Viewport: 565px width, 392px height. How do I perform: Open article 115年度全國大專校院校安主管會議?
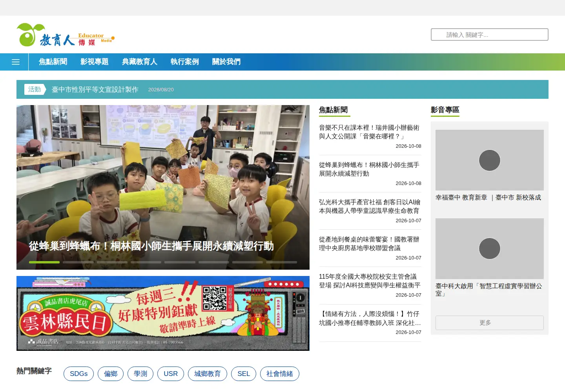[x=370, y=281]
